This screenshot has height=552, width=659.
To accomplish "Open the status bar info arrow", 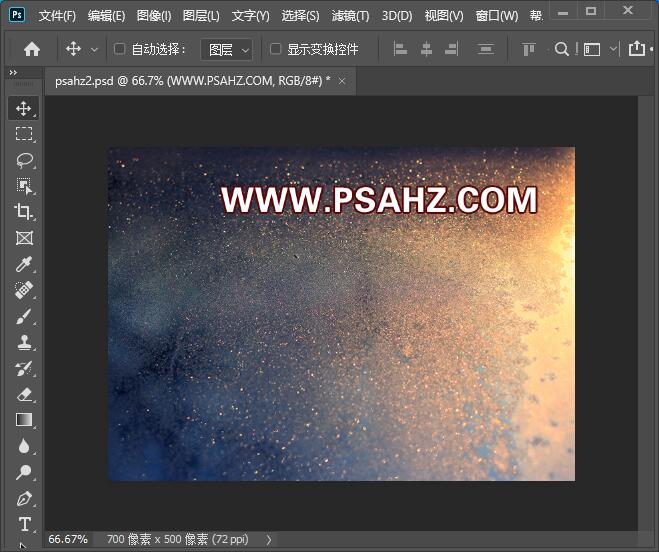I will pyautogui.click(x=269, y=539).
